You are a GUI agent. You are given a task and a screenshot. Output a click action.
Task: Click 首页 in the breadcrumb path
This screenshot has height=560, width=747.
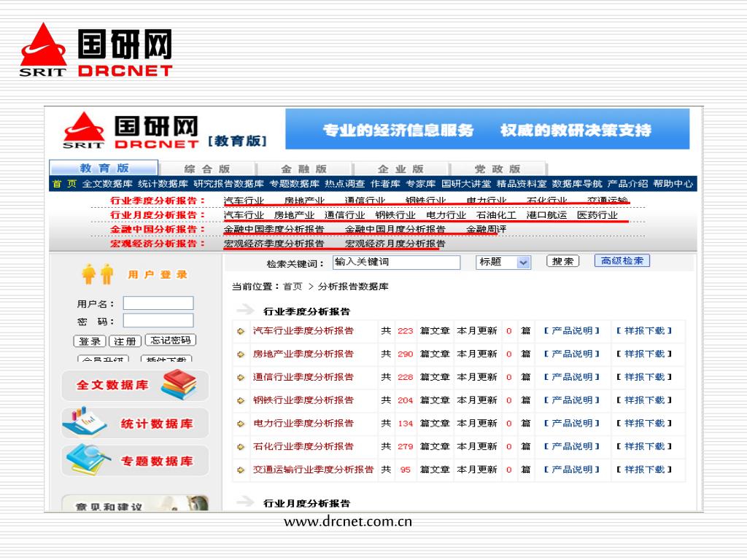click(x=293, y=287)
